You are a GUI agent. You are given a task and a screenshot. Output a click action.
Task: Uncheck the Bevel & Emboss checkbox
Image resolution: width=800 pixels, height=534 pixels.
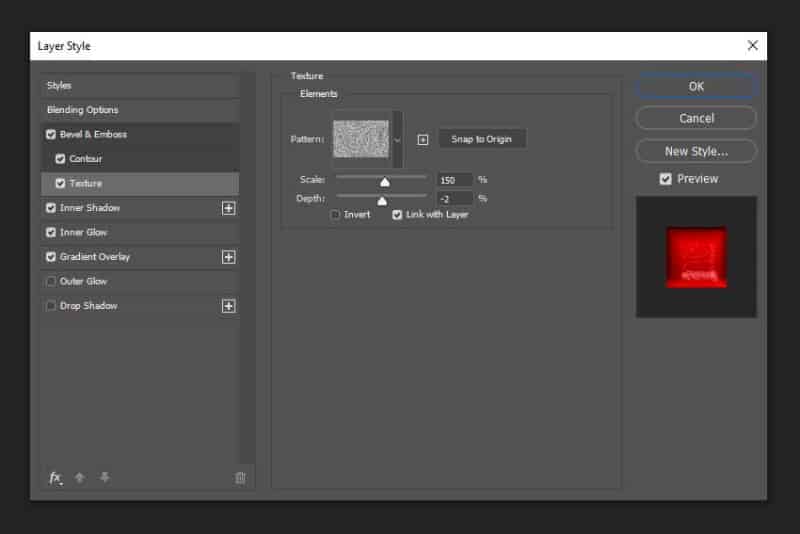click(51, 135)
